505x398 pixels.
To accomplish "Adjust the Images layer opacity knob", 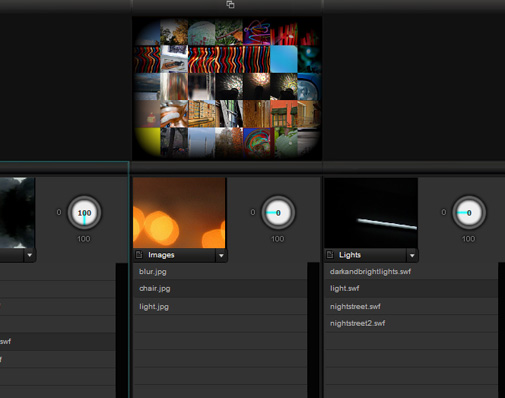I will coord(278,213).
